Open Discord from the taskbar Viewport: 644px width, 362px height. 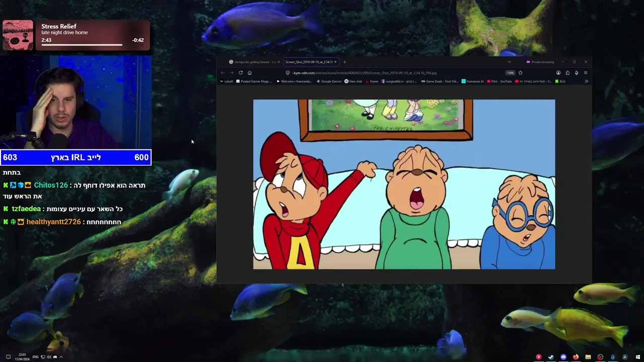point(563,357)
